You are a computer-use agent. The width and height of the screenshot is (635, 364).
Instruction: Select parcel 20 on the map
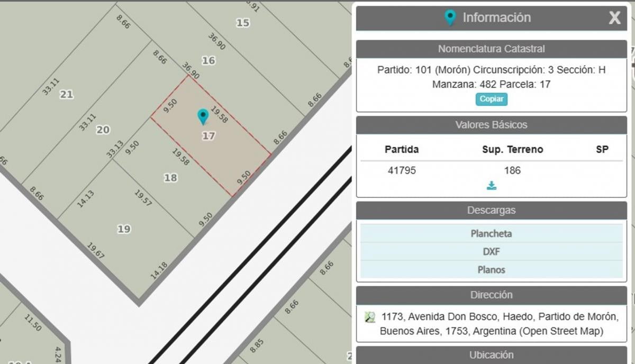tap(103, 130)
